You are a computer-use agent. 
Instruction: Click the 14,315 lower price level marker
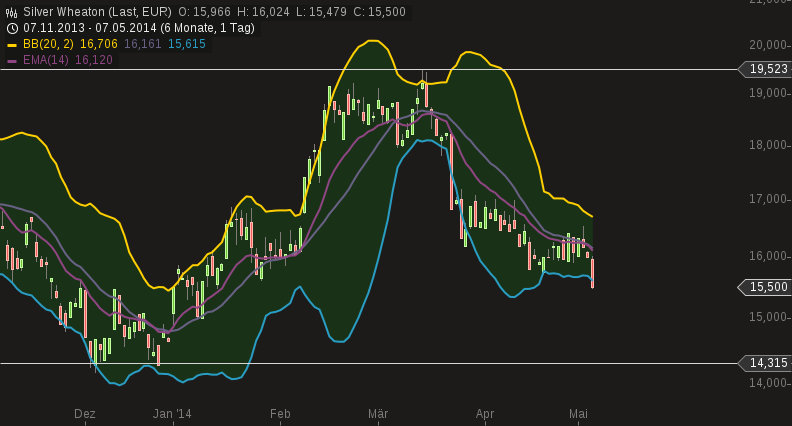click(x=768, y=363)
